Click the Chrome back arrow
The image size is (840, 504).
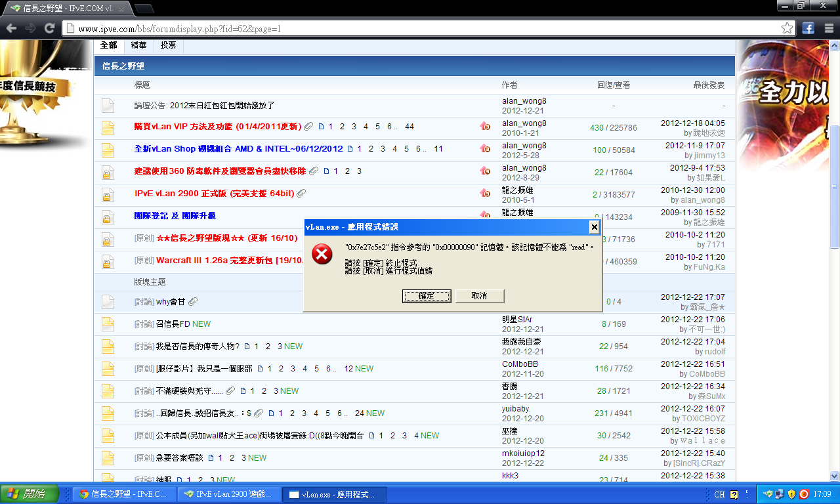click(11, 28)
